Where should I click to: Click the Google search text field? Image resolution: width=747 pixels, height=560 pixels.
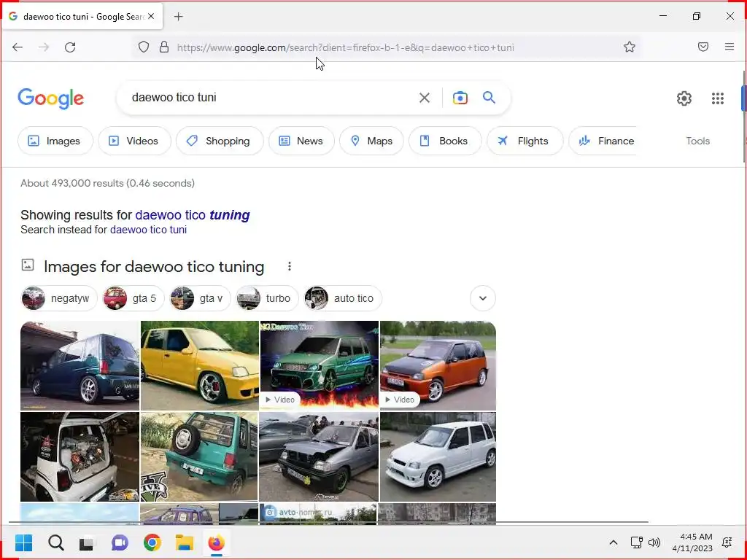tap(269, 98)
